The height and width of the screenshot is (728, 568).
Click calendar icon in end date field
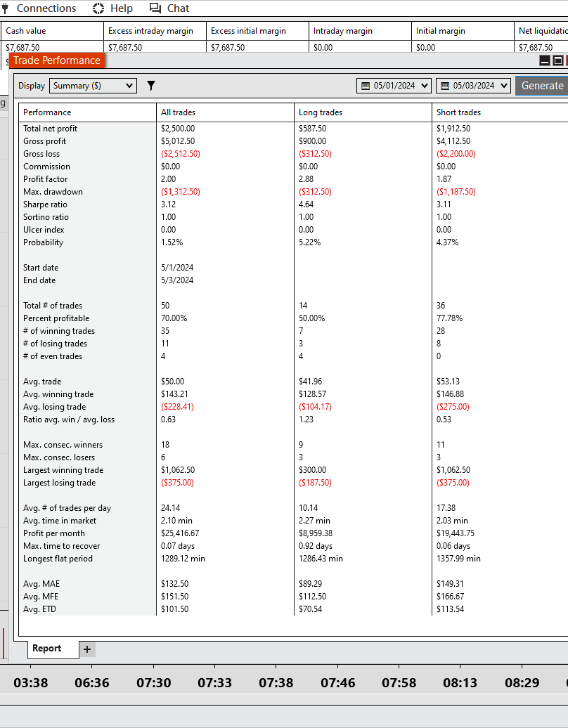445,86
